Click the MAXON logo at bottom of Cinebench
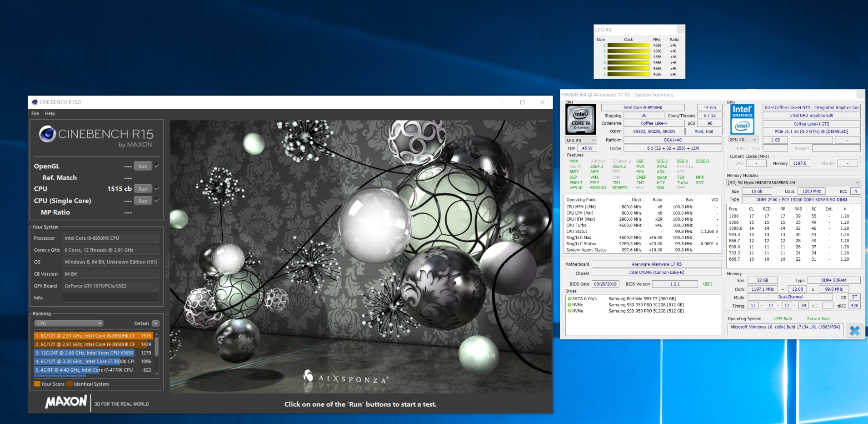This screenshot has height=424, width=868. (x=66, y=402)
